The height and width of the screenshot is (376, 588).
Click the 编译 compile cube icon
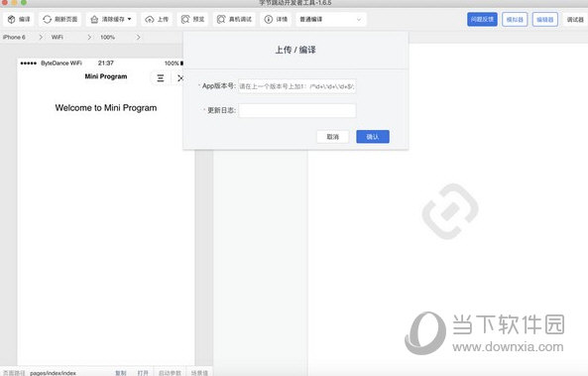(12, 19)
